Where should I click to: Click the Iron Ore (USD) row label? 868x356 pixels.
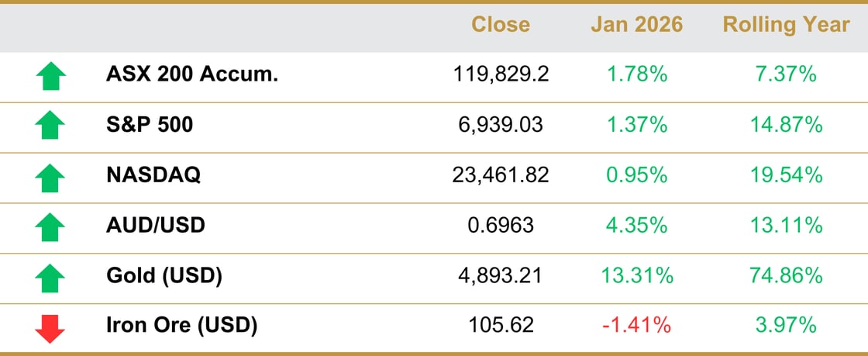[181, 326]
